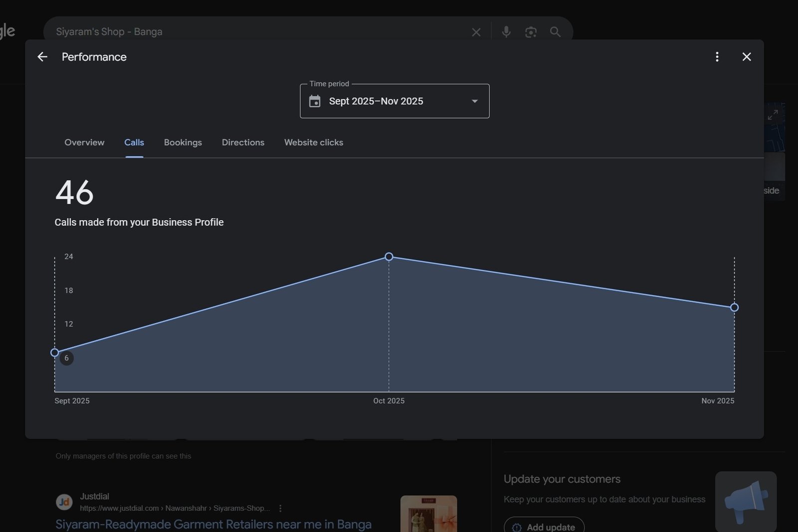The image size is (798, 532).
Task: Click the 18 y-axis value
Action: (69, 291)
